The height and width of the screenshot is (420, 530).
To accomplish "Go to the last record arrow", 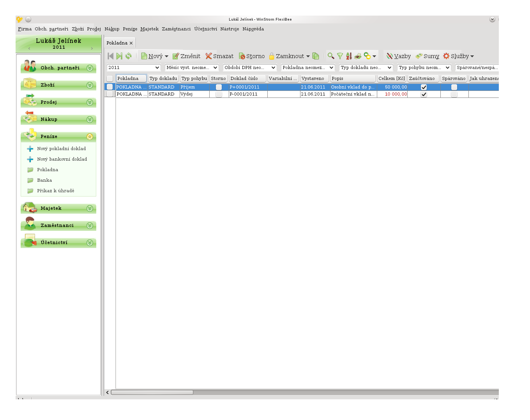I will tap(119, 56).
